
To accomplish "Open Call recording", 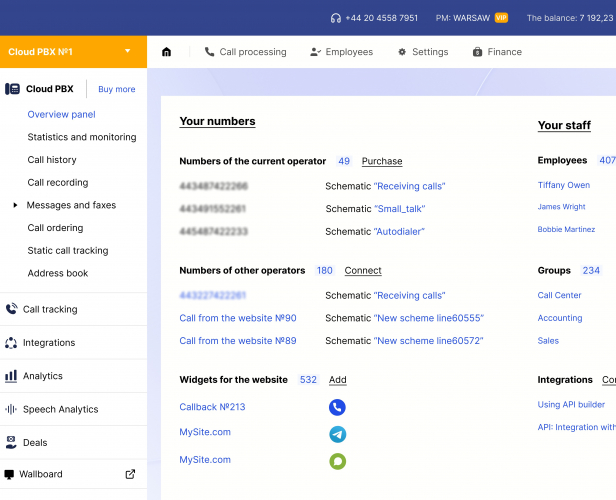I will tap(58, 183).
